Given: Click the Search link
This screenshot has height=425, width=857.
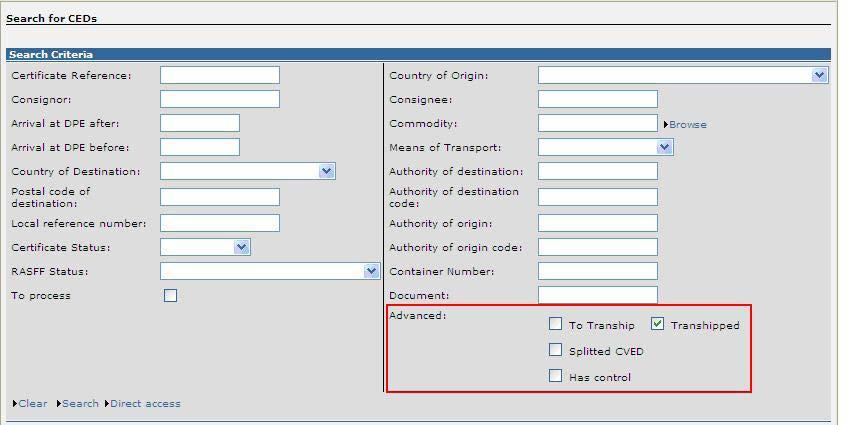Looking at the screenshot, I should click(x=78, y=404).
